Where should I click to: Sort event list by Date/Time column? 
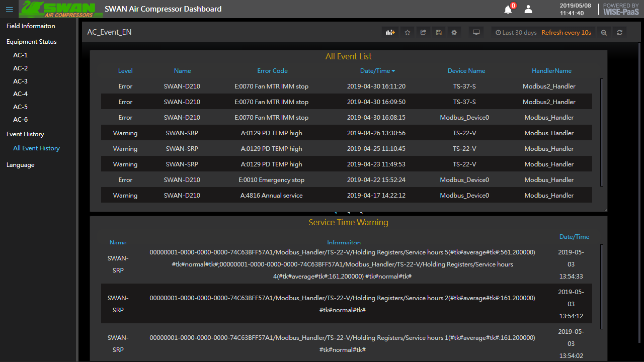[377, 71]
